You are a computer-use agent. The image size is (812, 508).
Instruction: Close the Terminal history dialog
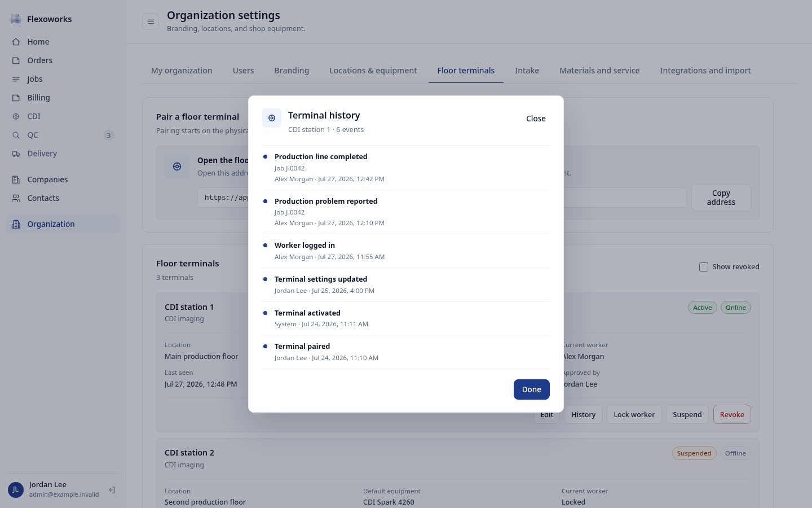pyautogui.click(x=536, y=119)
